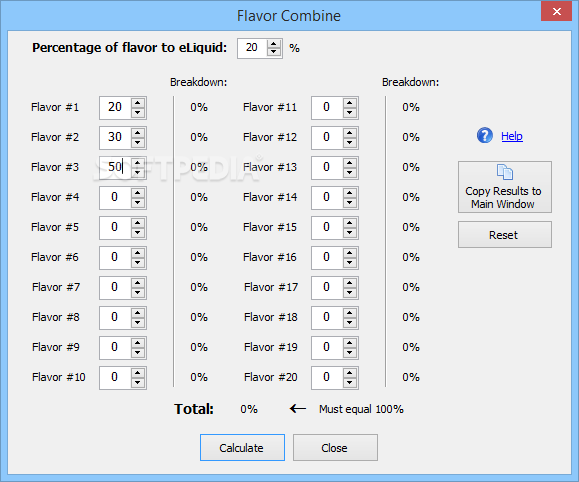Increase Flavor #7 value with up arrow
This screenshot has height=482, width=579.
point(138,283)
